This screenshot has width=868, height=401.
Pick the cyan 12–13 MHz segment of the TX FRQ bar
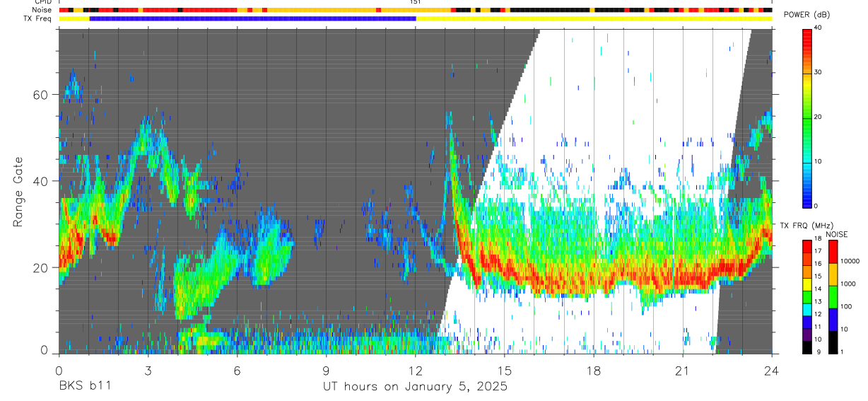pyautogui.click(x=808, y=310)
